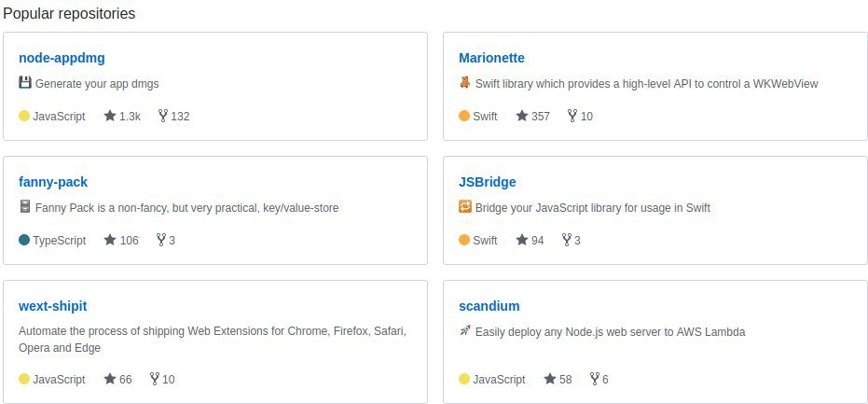Click the fork icon on JSBridge

click(x=566, y=240)
